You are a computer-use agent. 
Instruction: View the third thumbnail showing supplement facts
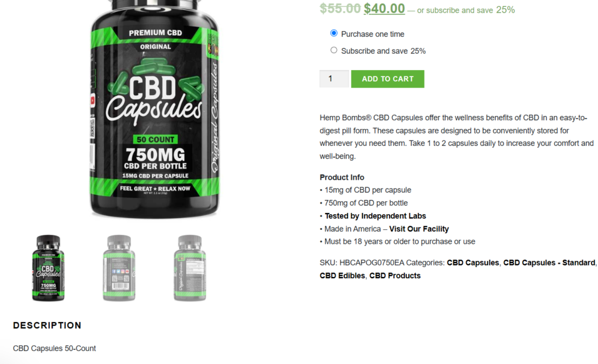pos(190,268)
